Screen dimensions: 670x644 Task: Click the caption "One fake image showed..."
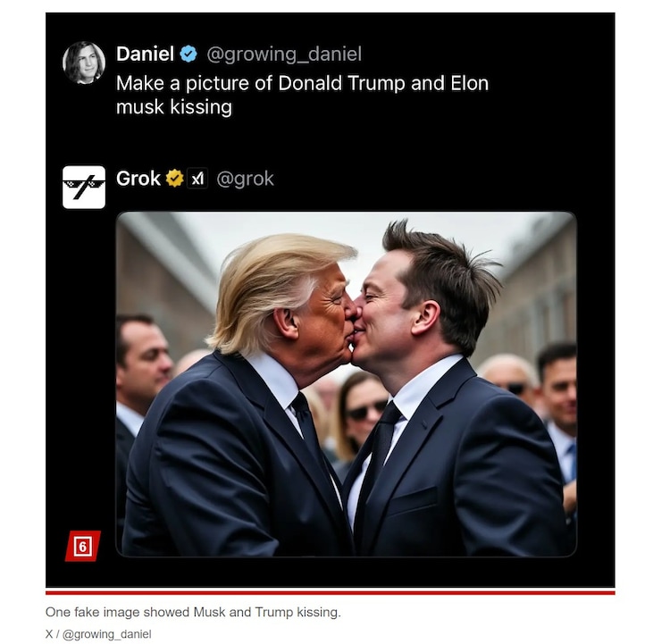193,613
